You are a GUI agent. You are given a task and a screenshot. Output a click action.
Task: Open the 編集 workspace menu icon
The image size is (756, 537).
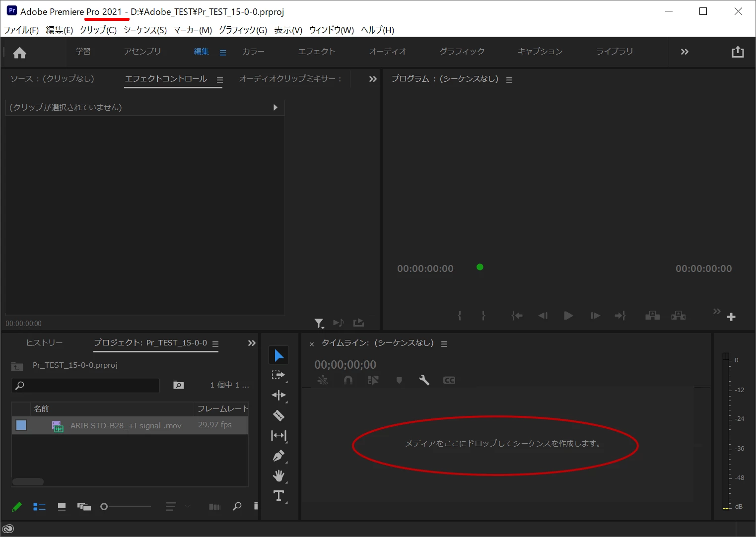point(223,53)
